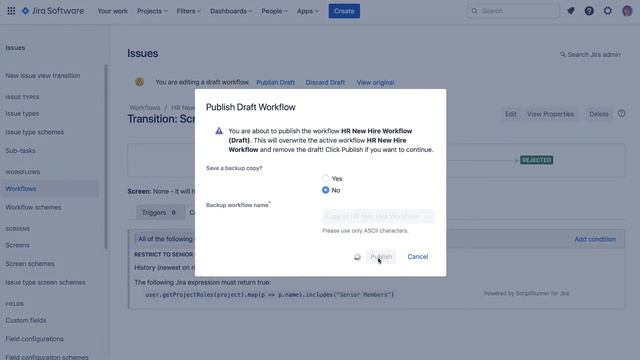
Task: Select Yes to save a backup copy
Action: click(x=325, y=178)
